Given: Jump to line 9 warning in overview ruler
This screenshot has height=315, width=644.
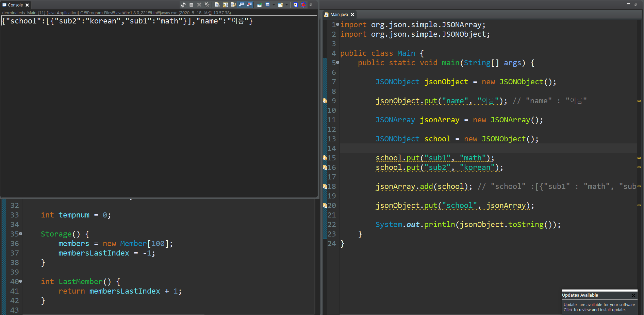Looking at the screenshot, I should 639,101.
